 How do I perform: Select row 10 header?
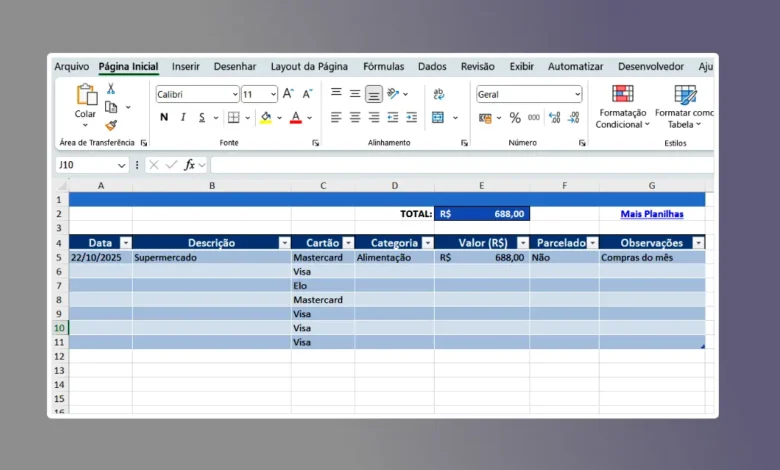point(60,328)
